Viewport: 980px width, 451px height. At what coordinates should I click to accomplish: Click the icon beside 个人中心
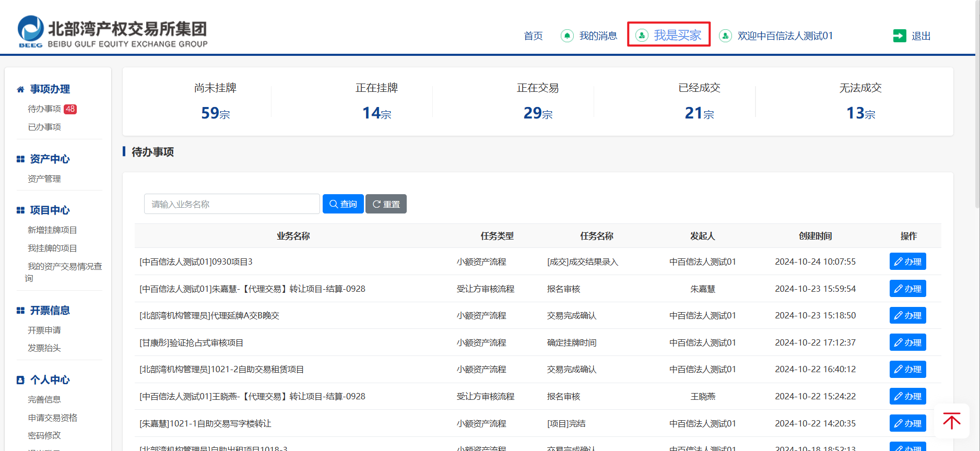pos(20,380)
